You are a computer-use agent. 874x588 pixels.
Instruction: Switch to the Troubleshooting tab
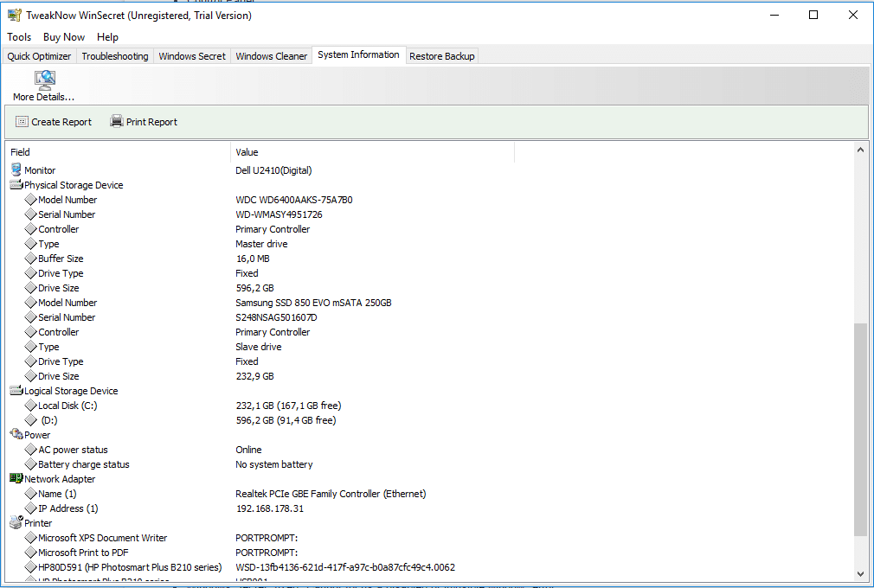click(115, 56)
